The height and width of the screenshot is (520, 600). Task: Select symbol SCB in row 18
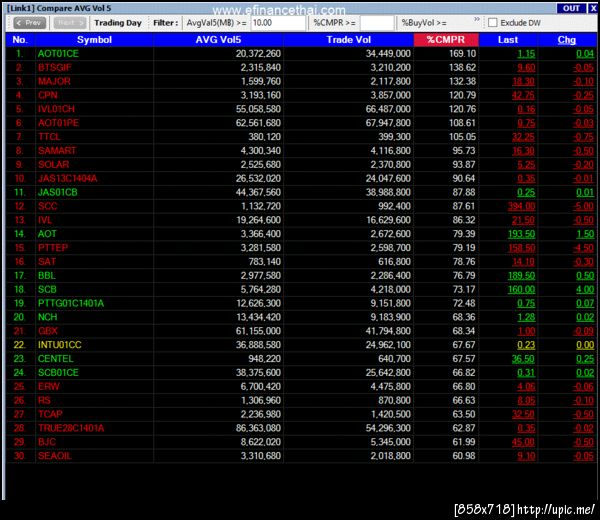point(47,289)
